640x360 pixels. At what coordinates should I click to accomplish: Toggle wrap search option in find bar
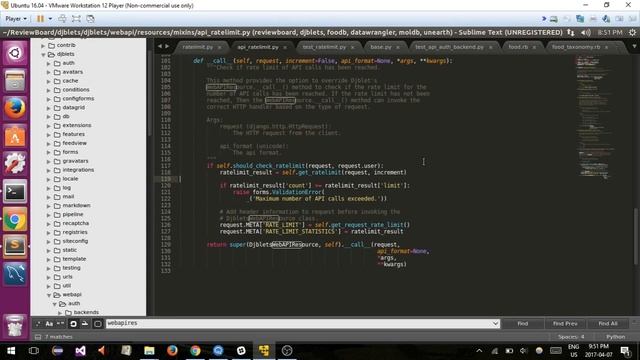pyautogui.click(x=73, y=324)
